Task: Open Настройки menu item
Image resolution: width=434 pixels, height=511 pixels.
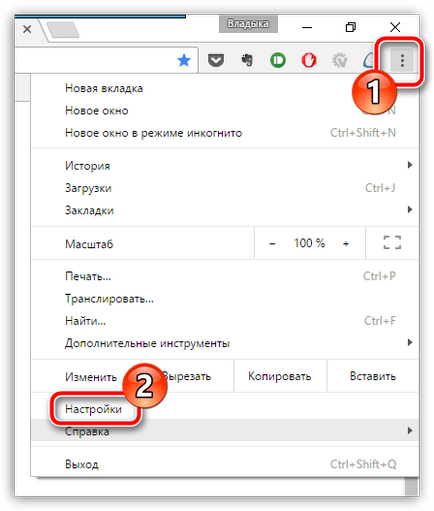Action: click(225, 409)
